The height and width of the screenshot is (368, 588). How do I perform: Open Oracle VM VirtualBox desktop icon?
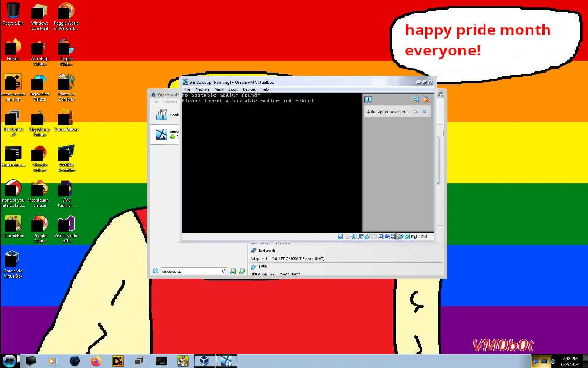pyautogui.click(x=13, y=264)
